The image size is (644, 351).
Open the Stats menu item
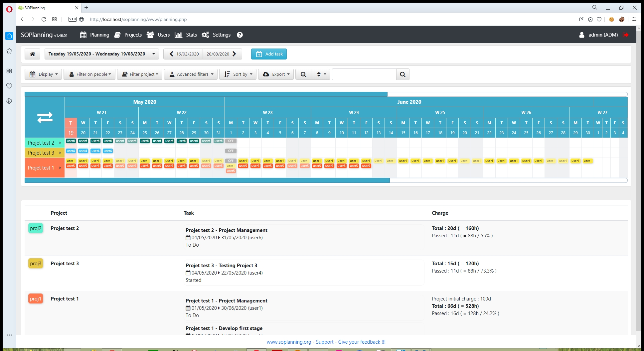pyautogui.click(x=186, y=35)
